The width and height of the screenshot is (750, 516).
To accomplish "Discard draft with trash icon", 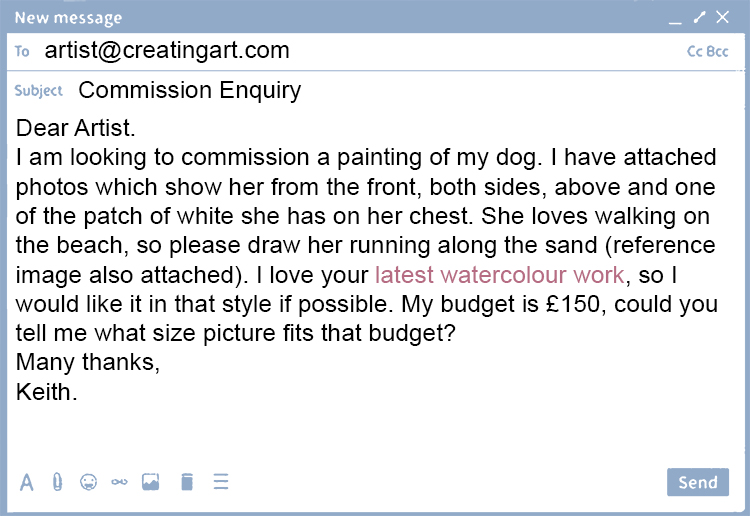I will point(186,482).
